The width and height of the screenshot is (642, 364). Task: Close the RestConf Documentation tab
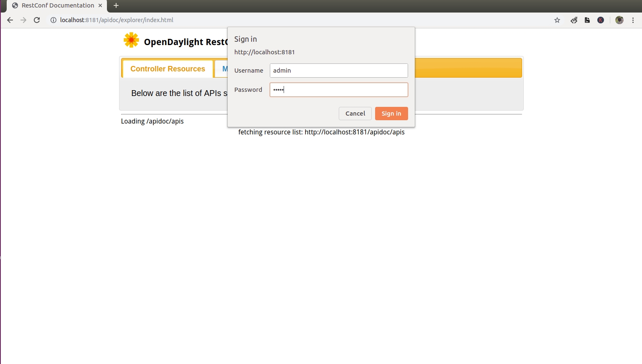pos(100,5)
